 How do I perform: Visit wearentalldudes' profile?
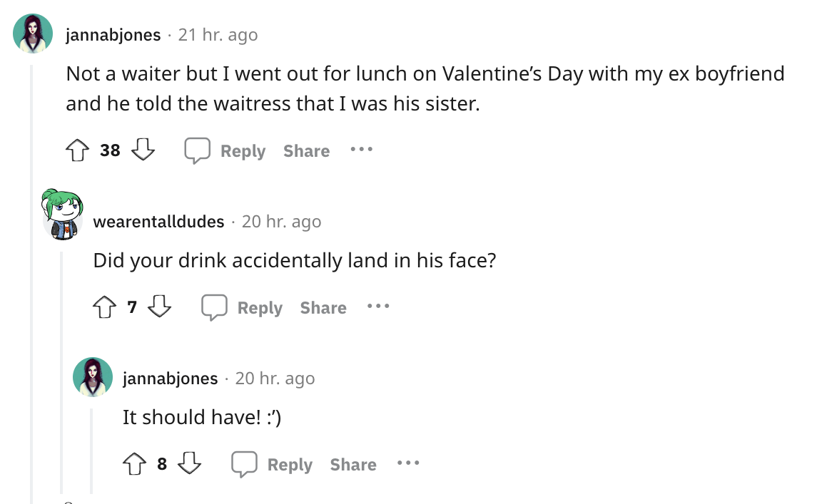(x=158, y=221)
